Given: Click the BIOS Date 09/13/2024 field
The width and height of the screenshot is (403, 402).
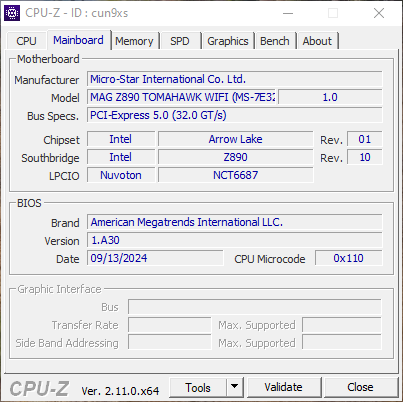Looking at the screenshot, I should pos(155,258).
